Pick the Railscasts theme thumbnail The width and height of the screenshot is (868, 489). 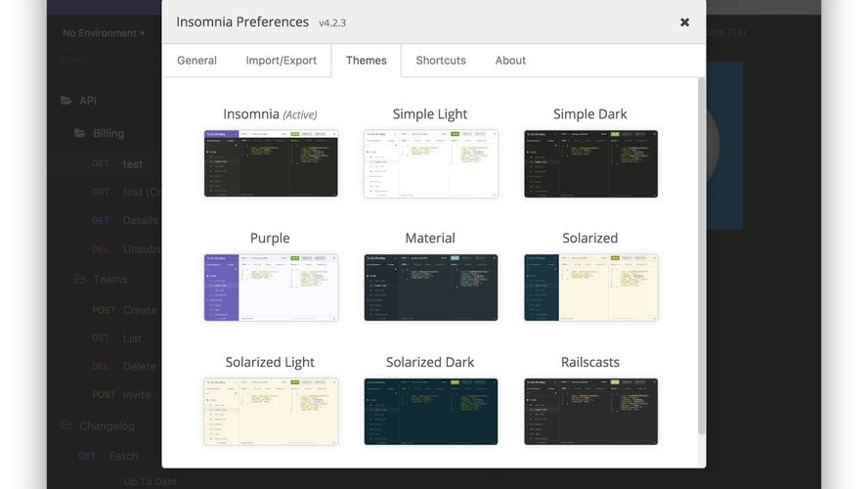(x=590, y=412)
